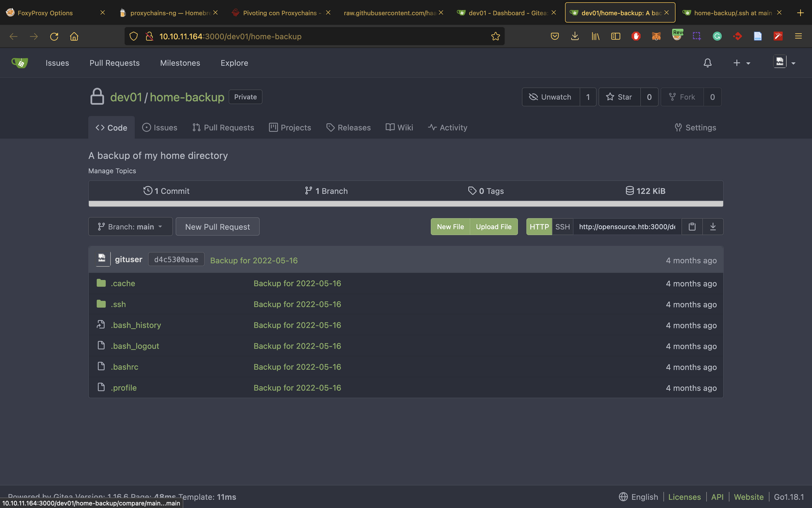812x508 pixels.
Task: Open the repository Code tab
Action: [x=111, y=127]
